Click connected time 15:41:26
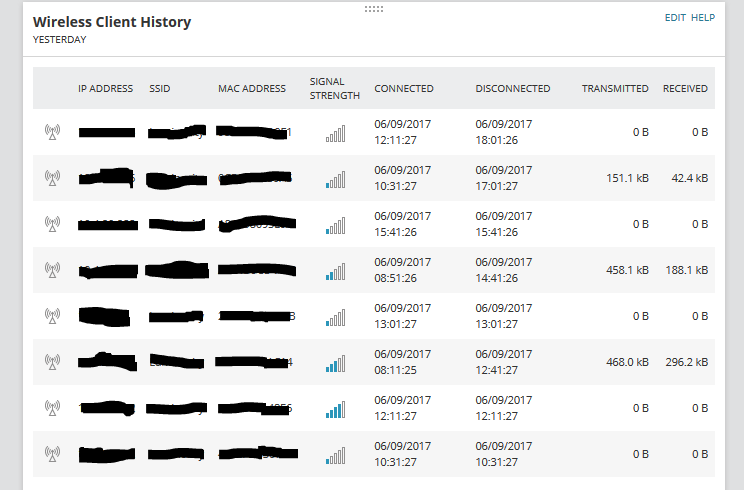This screenshot has width=744, height=490. point(395,232)
